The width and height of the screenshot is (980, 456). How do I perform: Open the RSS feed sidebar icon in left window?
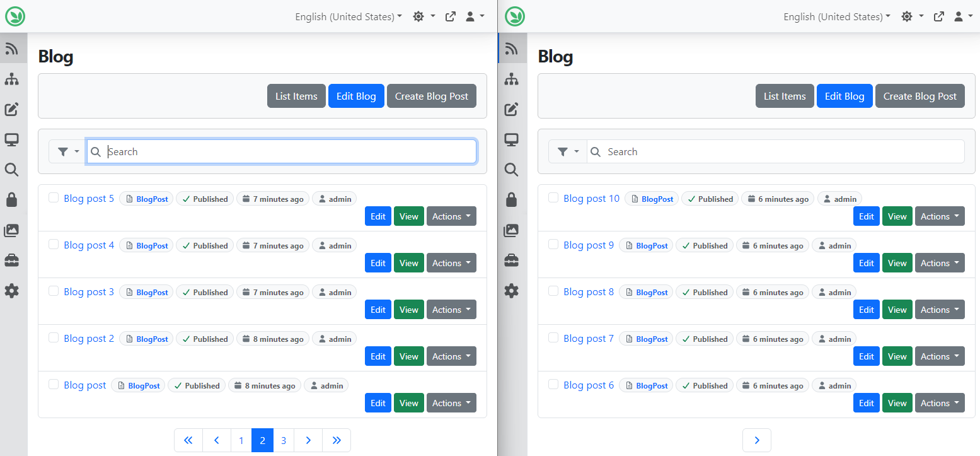pos(11,49)
